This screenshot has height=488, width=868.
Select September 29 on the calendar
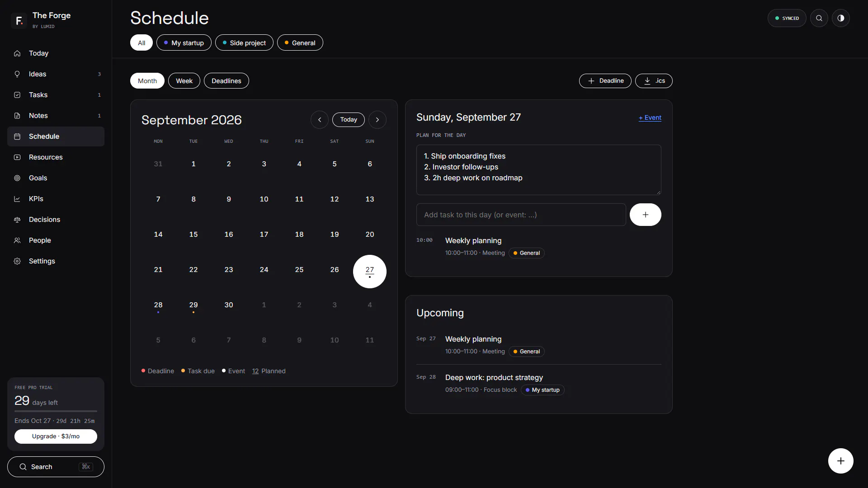(x=193, y=306)
